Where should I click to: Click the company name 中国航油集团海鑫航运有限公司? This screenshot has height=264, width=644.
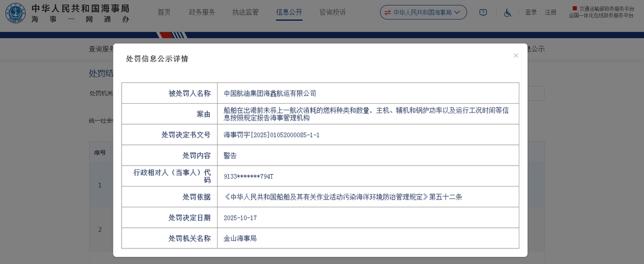click(x=270, y=94)
